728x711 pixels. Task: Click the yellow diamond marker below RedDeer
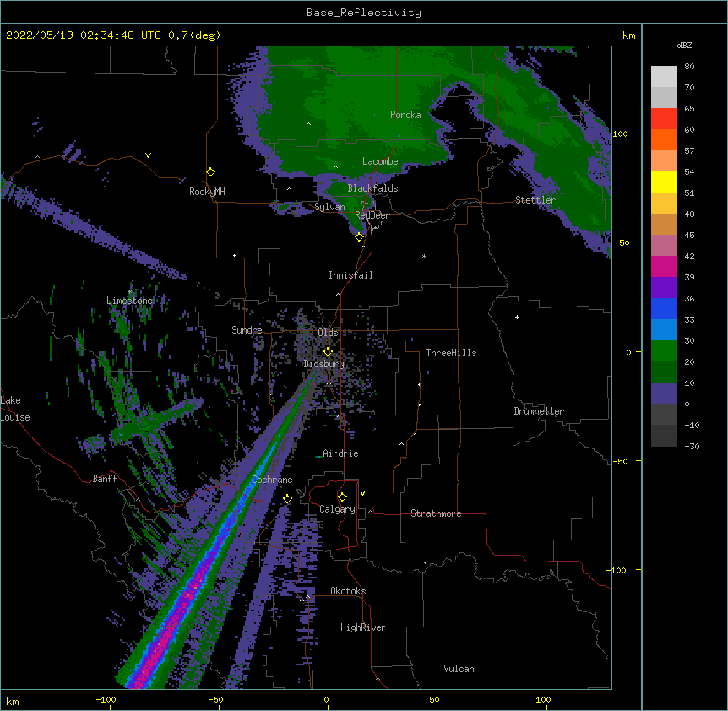tap(359, 237)
